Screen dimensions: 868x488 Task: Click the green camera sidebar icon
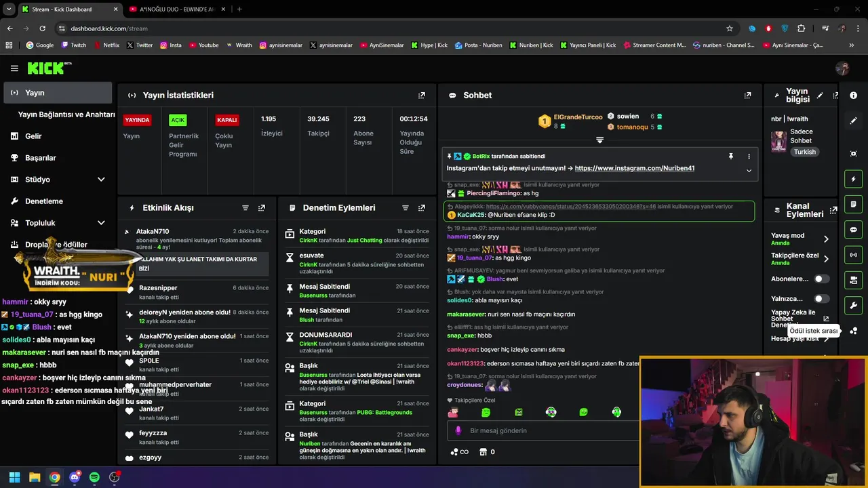(x=854, y=280)
